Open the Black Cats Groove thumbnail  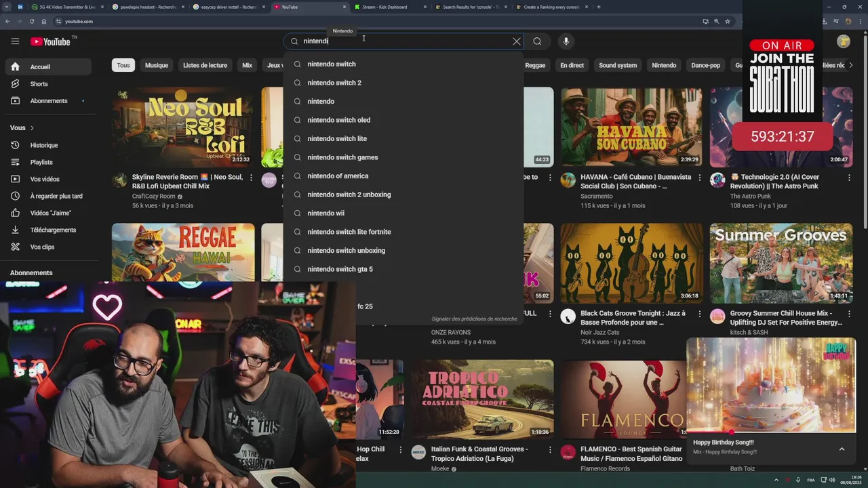pos(631,263)
